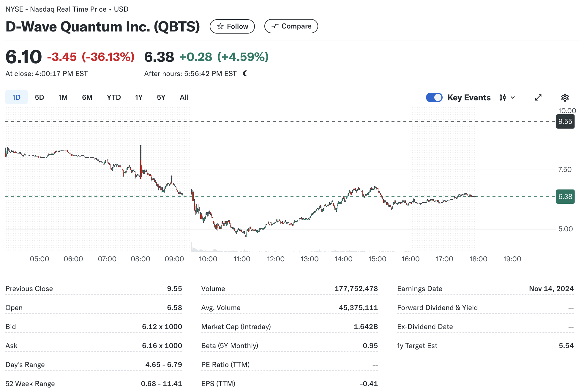Select the 1D time range tab
Viewport: 584px width, 392px height.
16,97
